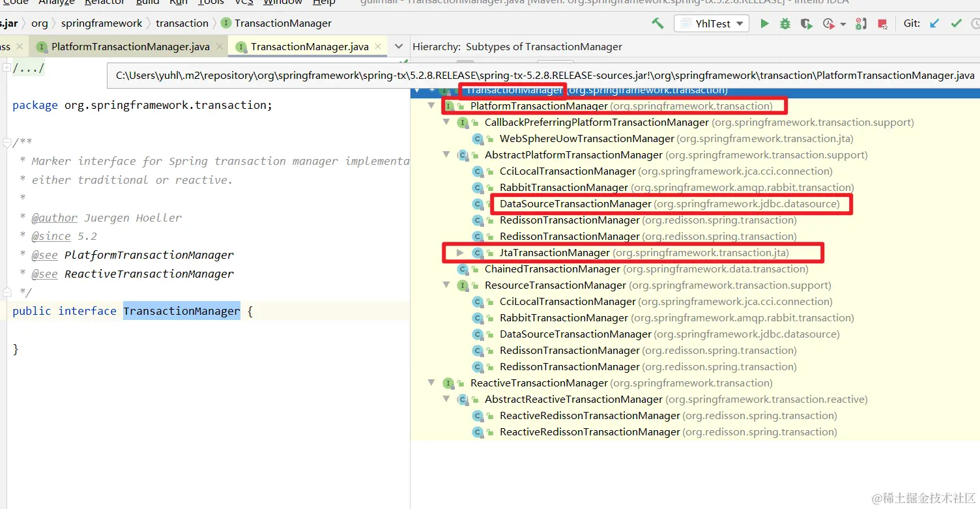
Task: Collapse the ReactiveTransactionManager node
Action: click(431, 383)
